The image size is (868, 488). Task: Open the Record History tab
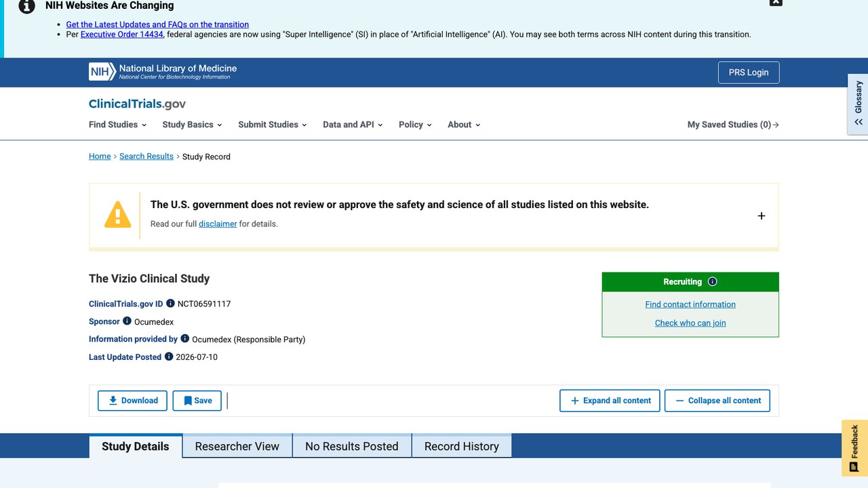(x=462, y=446)
